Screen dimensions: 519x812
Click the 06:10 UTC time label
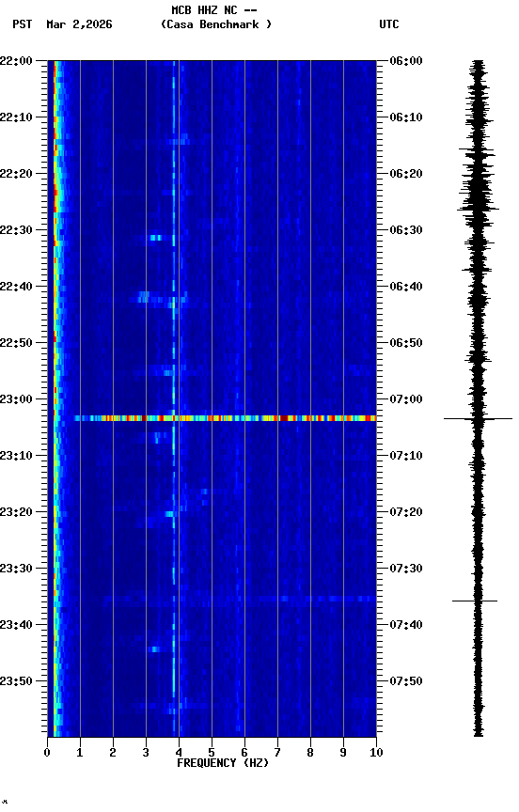[406, 117]
